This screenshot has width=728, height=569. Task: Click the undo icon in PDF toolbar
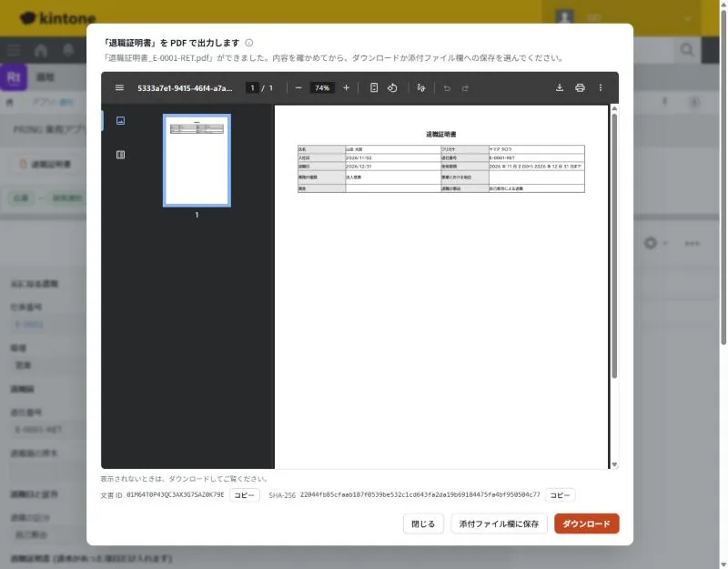point(447,87)
